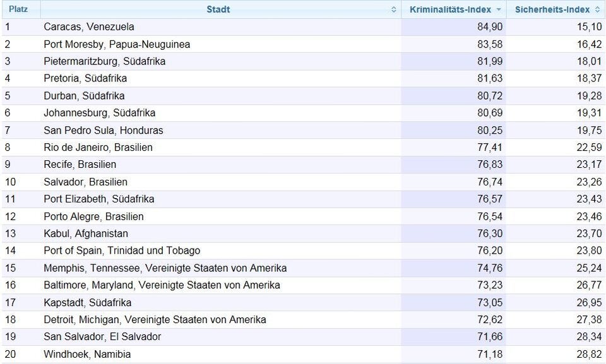This screenshot has width=606, height=364.
Task: Click the Sicherheits-Index sort icon
Action: pos(597,9)
